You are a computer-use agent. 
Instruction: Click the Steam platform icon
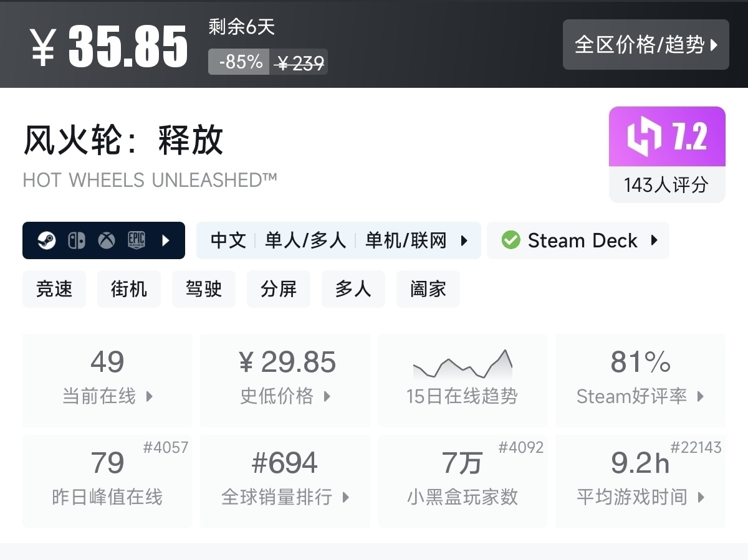click(47, 240)
